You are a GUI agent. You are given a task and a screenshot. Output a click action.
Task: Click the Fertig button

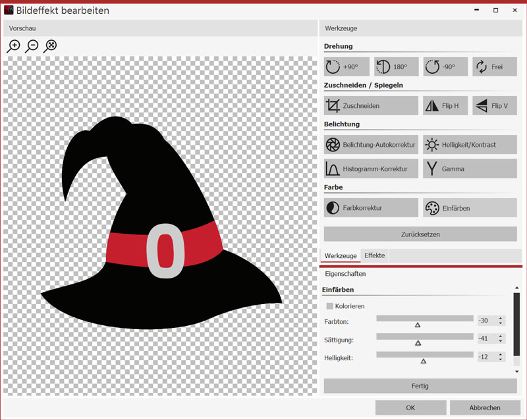coord(420,386)
